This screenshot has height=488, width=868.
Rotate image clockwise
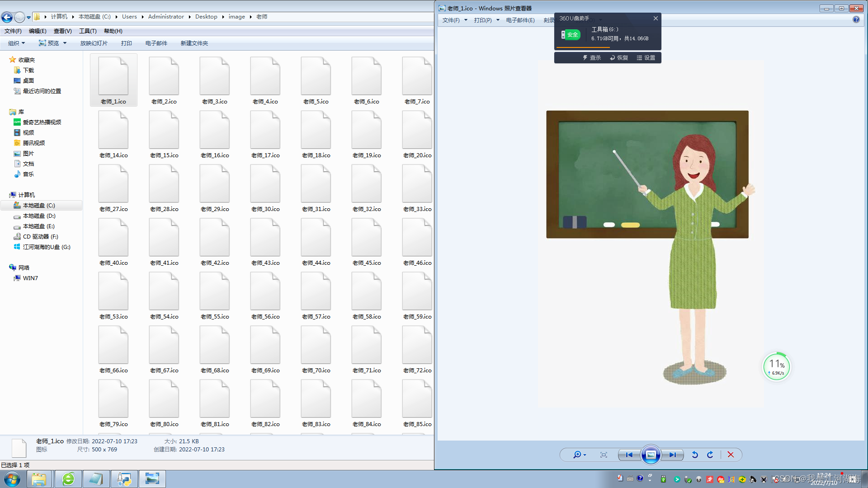click(710, 455)
